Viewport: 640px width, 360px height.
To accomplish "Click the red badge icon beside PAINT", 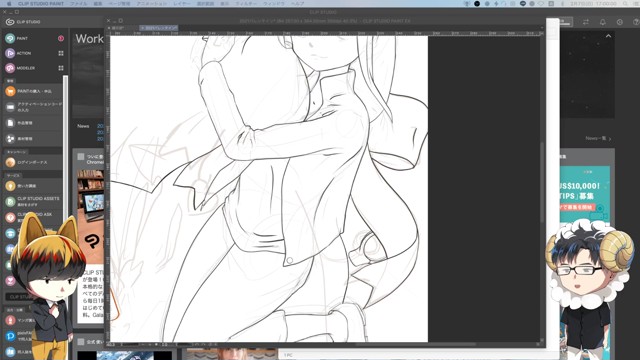I will [61, 38].
